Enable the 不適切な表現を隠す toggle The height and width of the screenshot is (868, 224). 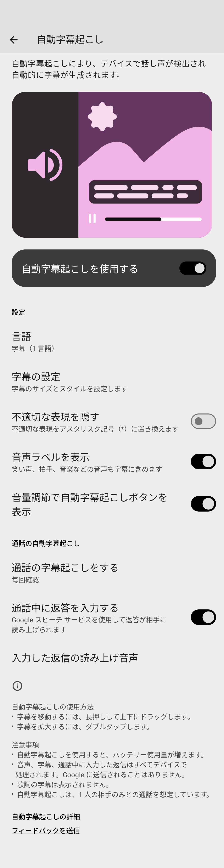pyautogui.click(x=203, y=421)
